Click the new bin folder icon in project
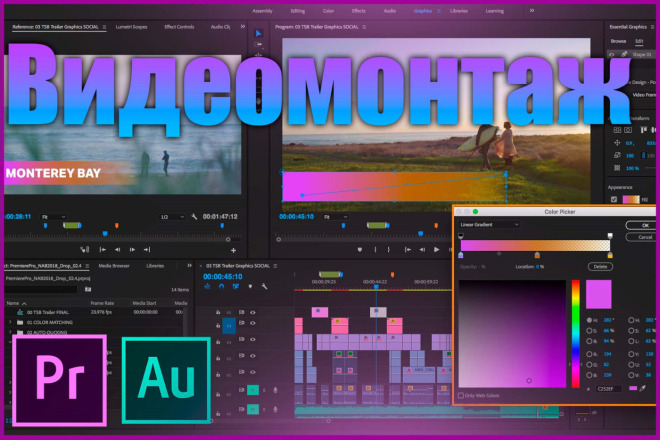Image resolution: width=660 pixels, height=440 pixels. tap(88, 289)
